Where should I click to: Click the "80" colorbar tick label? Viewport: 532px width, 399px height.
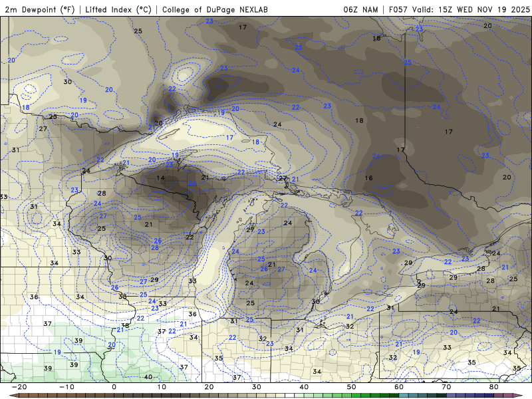click(494, 387)
